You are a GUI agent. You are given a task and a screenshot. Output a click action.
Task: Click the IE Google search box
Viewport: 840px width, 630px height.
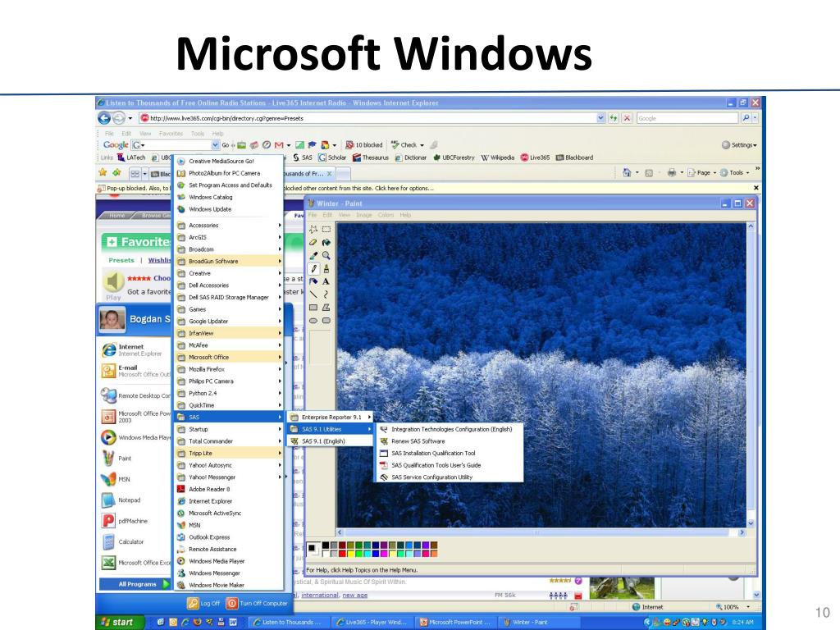687,118
